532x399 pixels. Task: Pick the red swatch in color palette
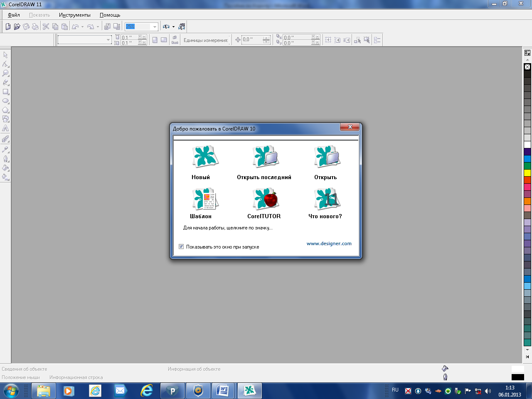tap(527, 180)
